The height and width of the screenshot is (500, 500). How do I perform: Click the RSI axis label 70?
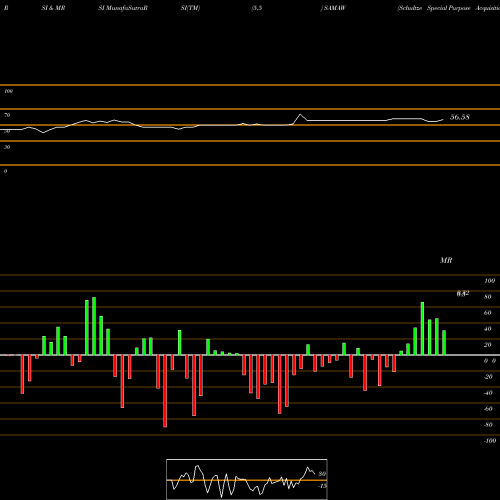7,115
